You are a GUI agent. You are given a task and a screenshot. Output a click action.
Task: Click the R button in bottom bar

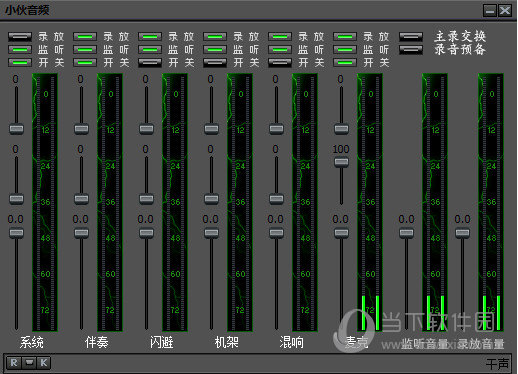tap(14, 363)
